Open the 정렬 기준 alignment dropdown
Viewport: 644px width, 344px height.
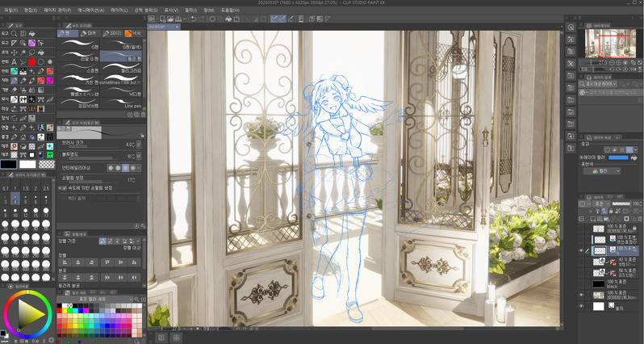tap(138, 241)
